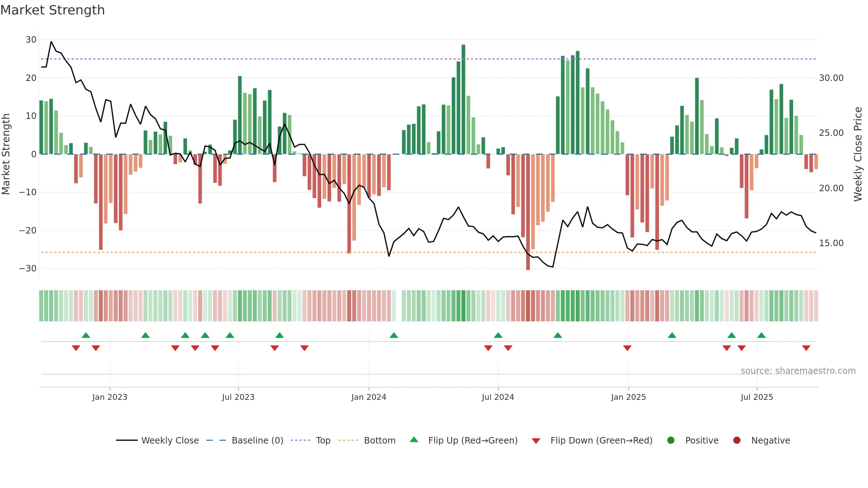This screenshot has width=868, height=488.
Task: Select the earliest Flip Down triangle on the chart
Action: 76,348
